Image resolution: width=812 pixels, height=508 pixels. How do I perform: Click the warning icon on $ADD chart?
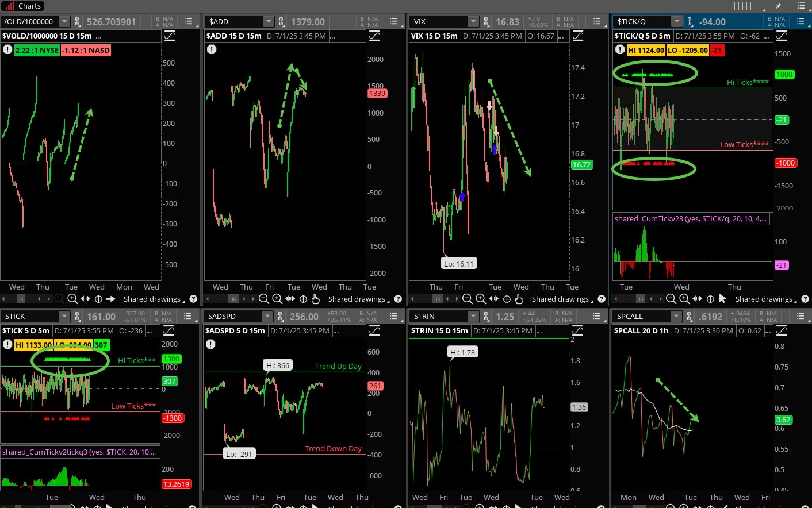212,50
